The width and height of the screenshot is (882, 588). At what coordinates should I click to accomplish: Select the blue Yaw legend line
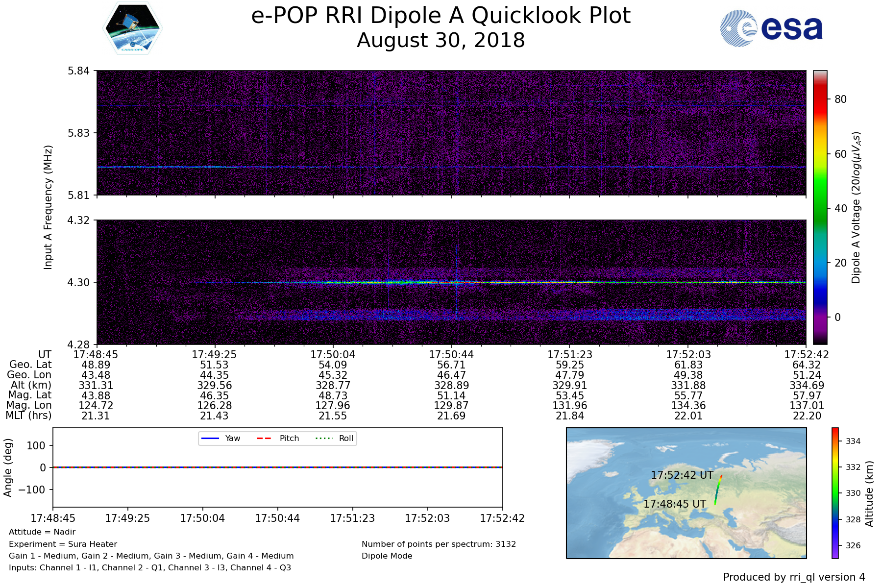pyautogui.click(x=210, y=438)
